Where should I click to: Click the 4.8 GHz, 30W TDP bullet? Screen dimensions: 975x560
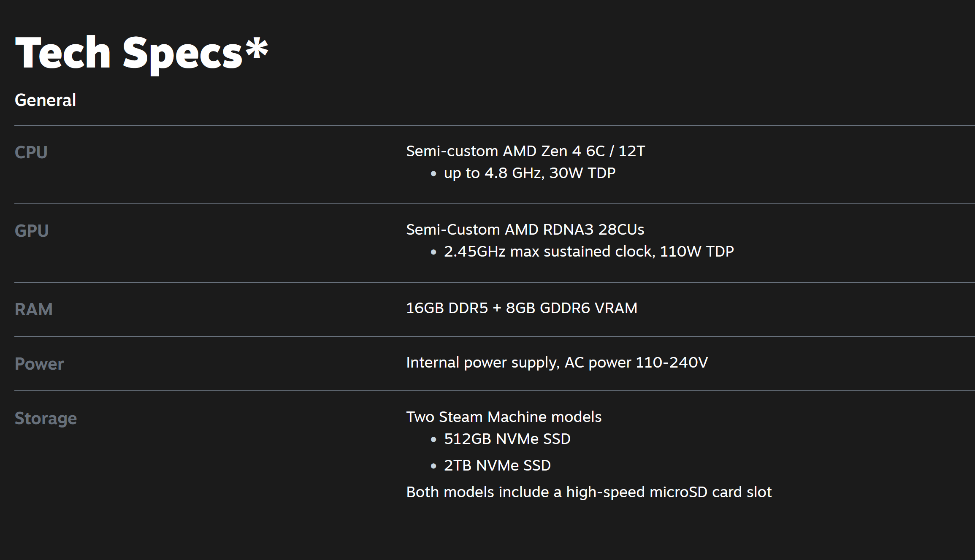[x=529, y=173]
